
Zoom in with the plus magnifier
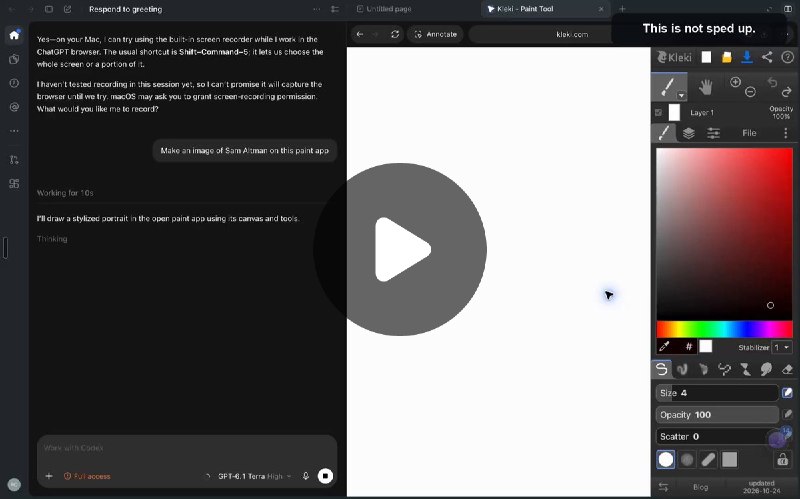tap(735, 82)
